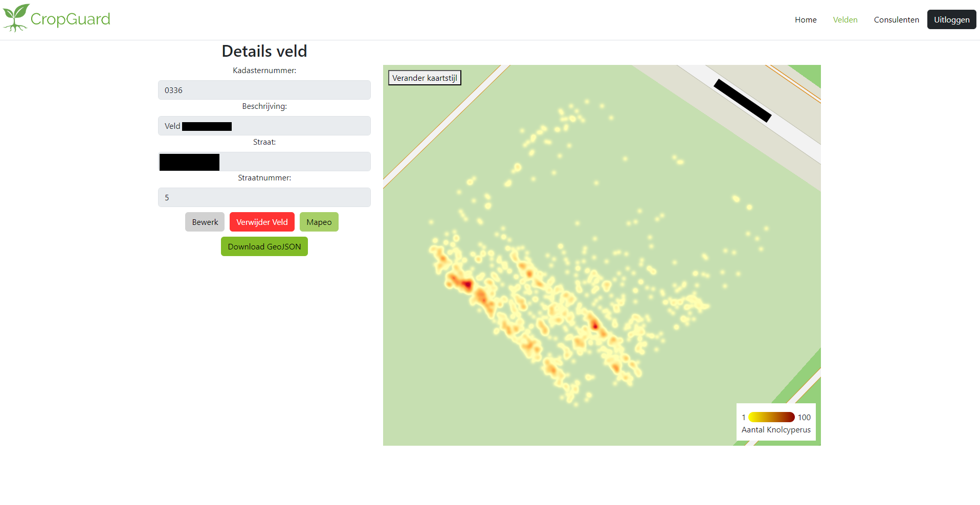Click the yellow-to-red legend gradient bar
The width and height of the screenshot is (980, 505).
point(771,418)
